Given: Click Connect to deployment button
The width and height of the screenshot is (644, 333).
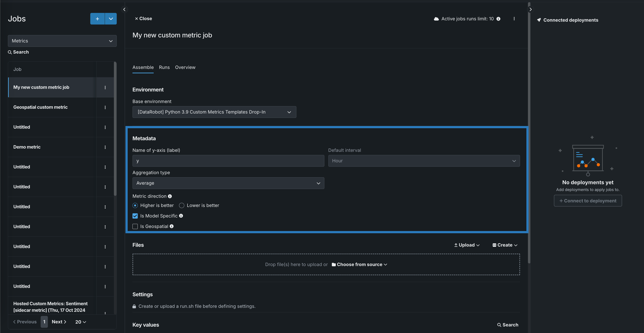Looking at the screenshot, I should [588, 201].
